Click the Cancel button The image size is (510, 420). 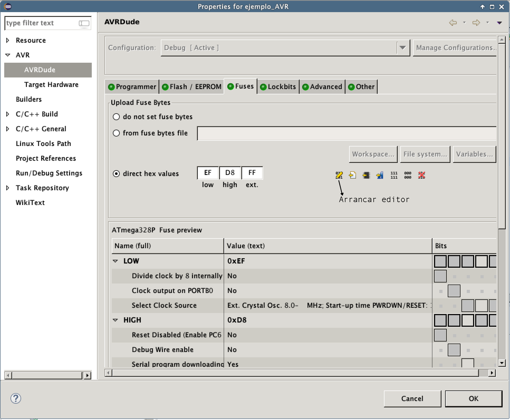tap(412, 398)
